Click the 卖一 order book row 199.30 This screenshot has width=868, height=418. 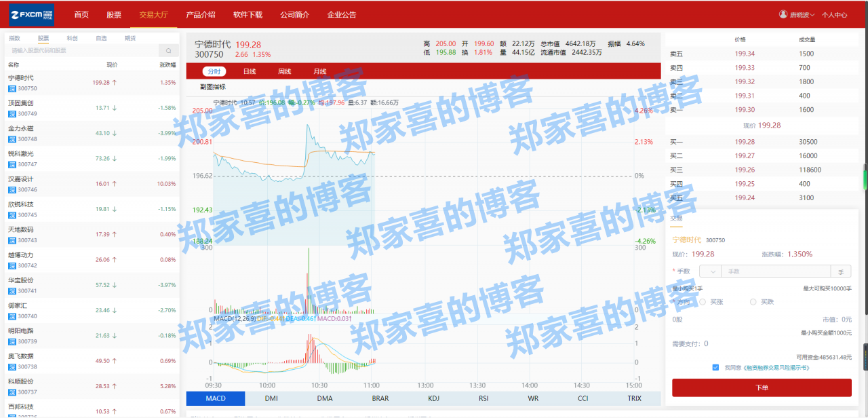coord(762,109)
